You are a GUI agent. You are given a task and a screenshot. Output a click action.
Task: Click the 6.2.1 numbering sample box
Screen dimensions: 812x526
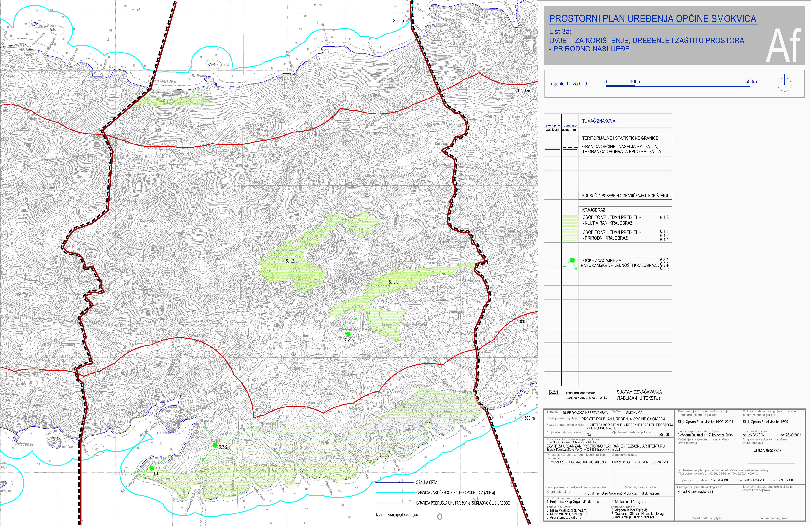pyautogui.click(x=554, y=392)
